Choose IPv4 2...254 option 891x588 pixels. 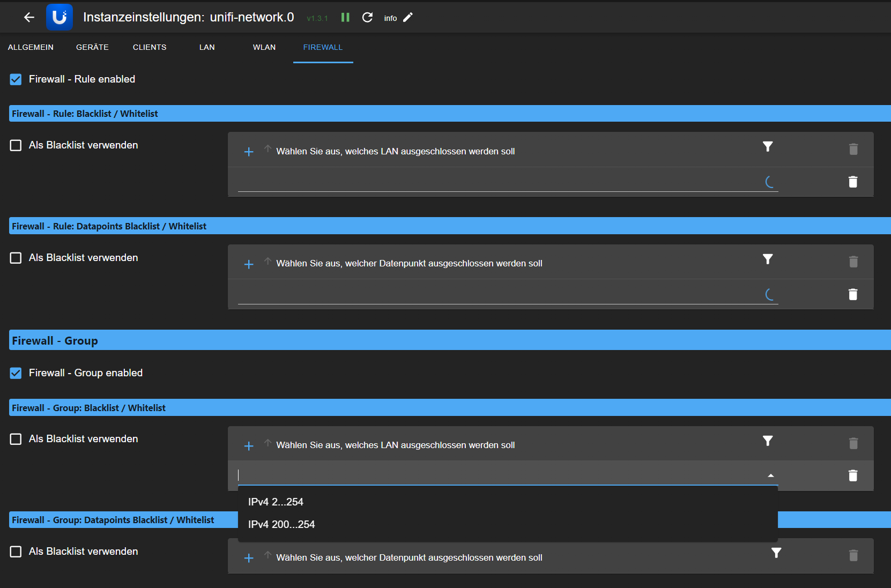tap(276, 502)
